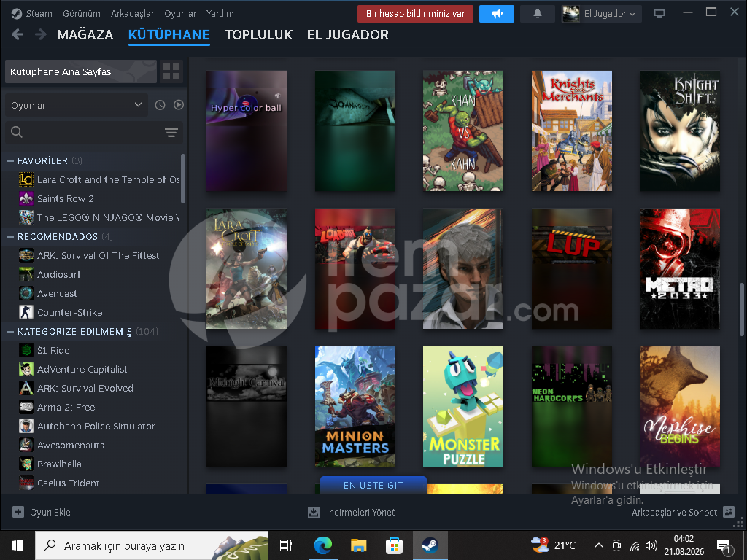747x560 pixels.
Task: Open Microsoft Edge from taskbar
Action: (323, 545)
